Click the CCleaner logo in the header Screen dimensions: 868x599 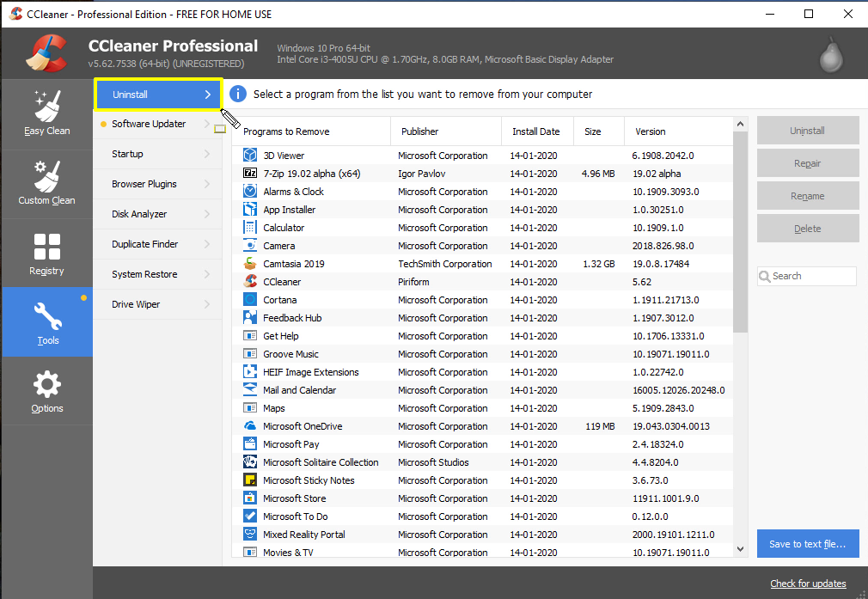click(x=46, y=52)
